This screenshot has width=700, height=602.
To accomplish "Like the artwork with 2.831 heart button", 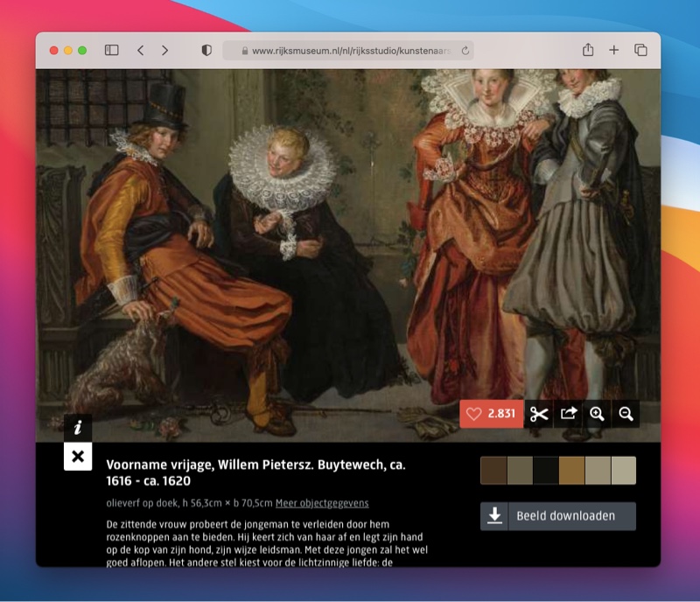I will (x=492, y=414).
